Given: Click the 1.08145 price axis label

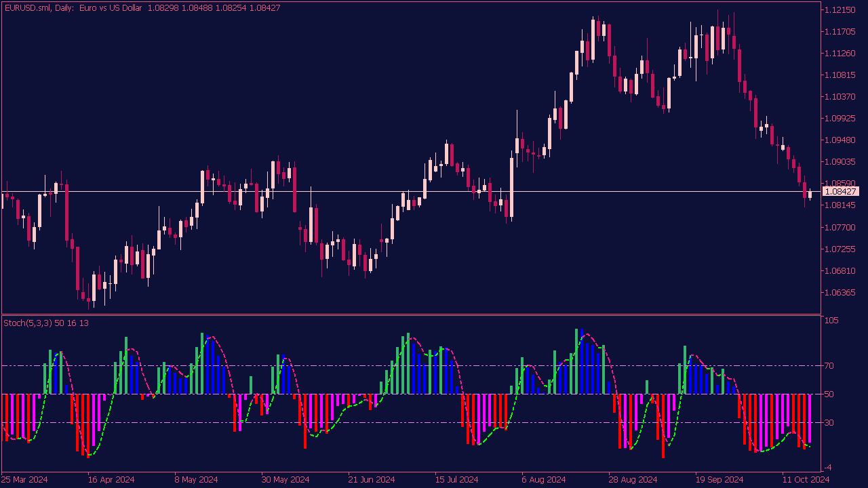Looking at the screenshot, I should click(841, 205).
